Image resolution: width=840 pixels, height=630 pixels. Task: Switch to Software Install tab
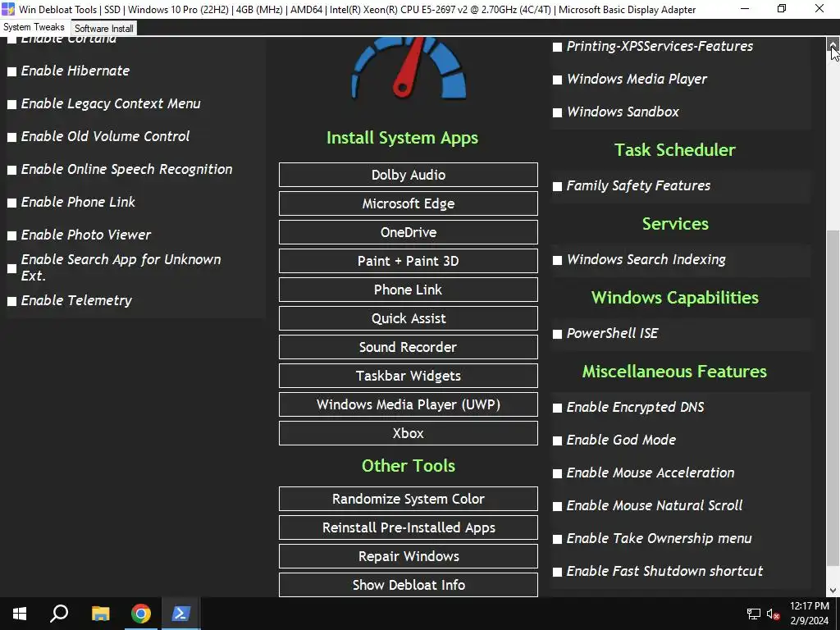pyautogui.click(x=104, y=29)
